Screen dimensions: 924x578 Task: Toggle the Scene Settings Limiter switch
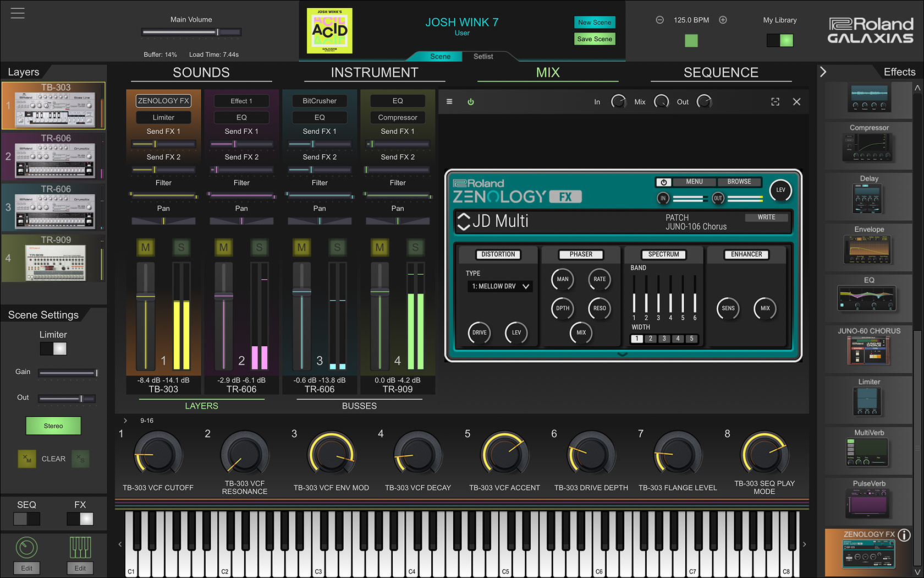[x=53, y=348]
